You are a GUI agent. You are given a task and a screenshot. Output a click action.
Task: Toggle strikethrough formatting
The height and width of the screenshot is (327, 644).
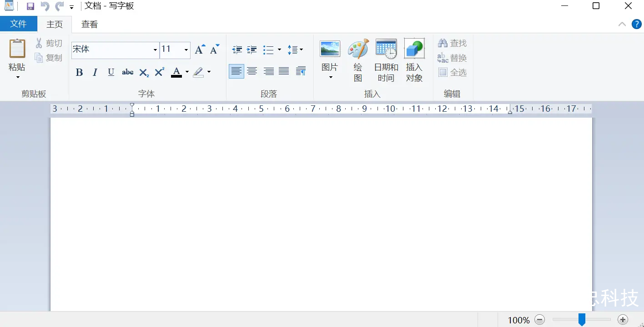tap(128, 72)
